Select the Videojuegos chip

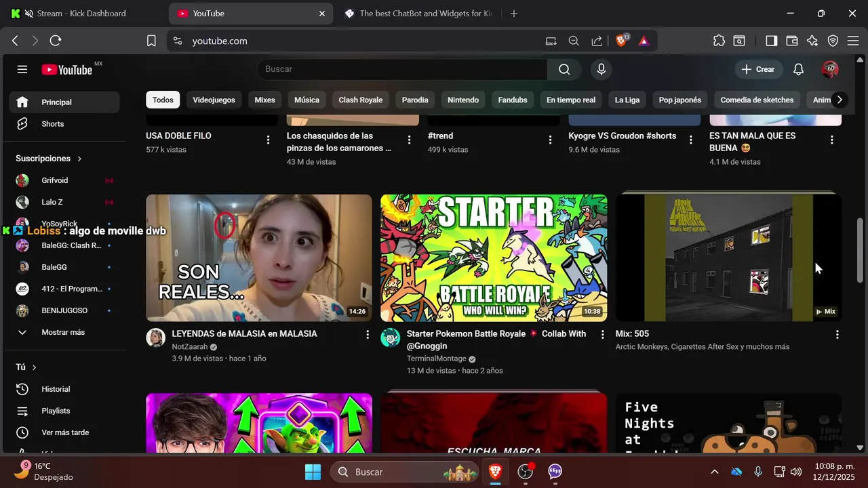pyautogui.click(x=214, y=100)
